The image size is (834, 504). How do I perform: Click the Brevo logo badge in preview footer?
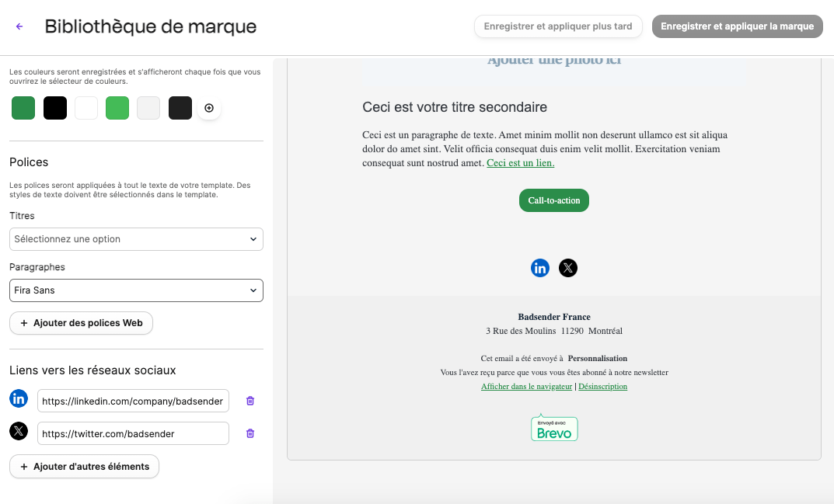point(554,428)
